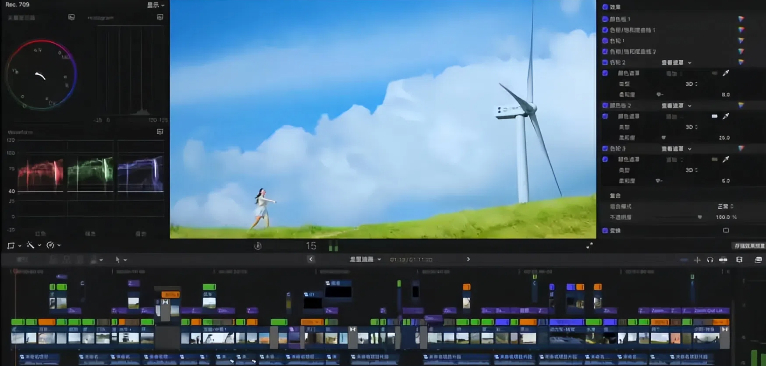Click the mask shape icon under 颜色板 2

[714, 116]
